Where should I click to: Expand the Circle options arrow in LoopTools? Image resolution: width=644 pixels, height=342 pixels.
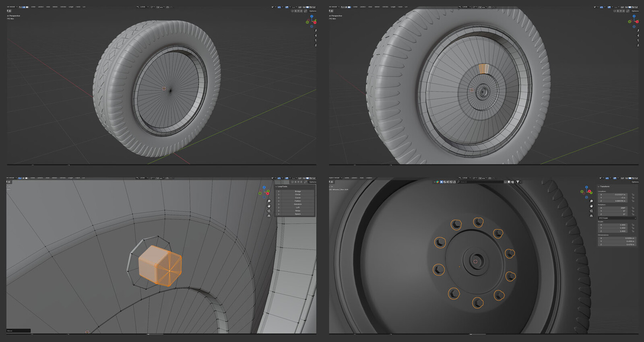(x=279, y=195)
